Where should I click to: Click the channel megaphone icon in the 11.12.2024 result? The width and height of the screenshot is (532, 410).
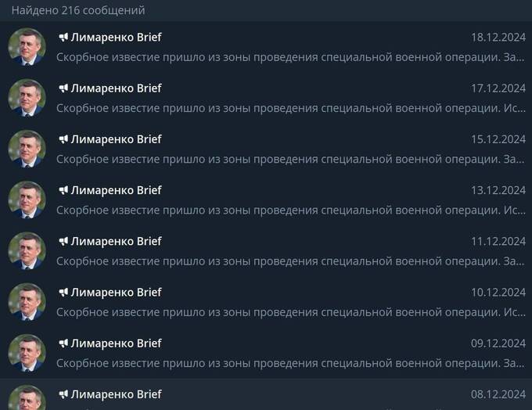click(63, 241)
